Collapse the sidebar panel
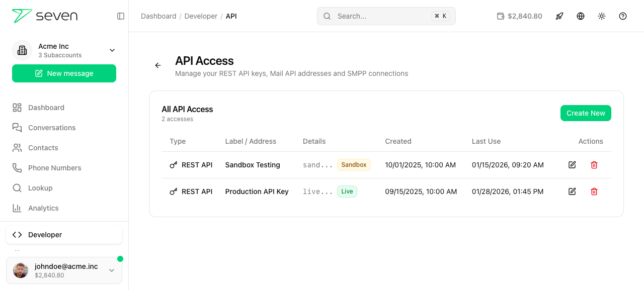 121,16
